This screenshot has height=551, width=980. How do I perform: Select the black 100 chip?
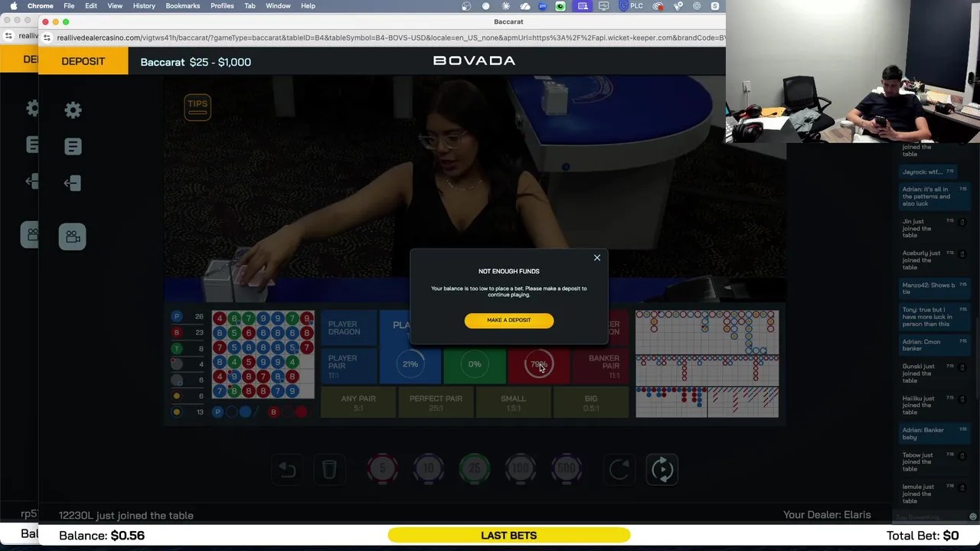pyautogui.click(x=521, y=468)
